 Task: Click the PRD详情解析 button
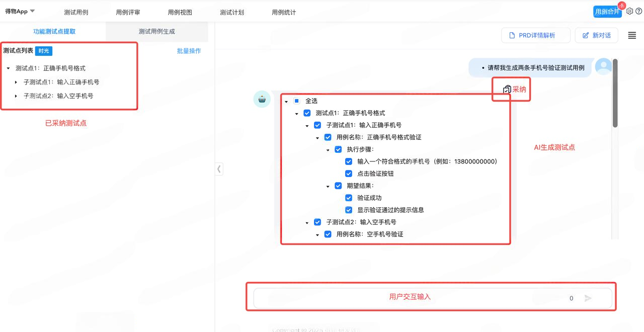coord(535,35)
